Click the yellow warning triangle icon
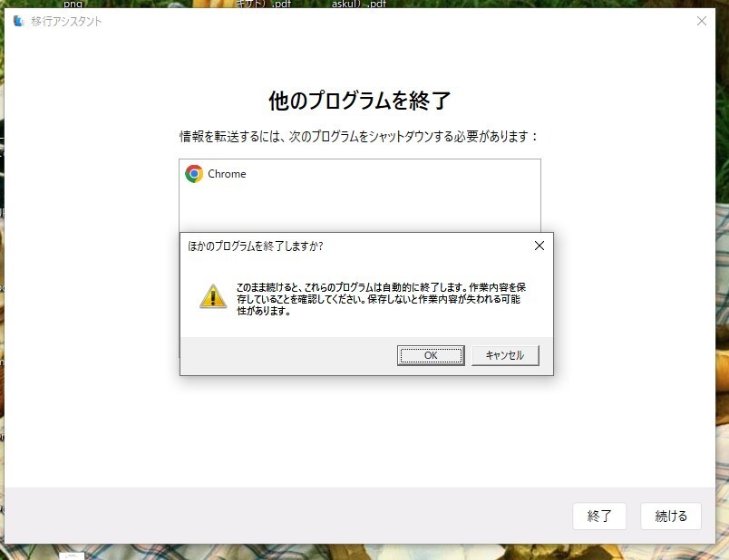Screen dimensions: 729x560 pyautogui.click(x=213, y=296)
